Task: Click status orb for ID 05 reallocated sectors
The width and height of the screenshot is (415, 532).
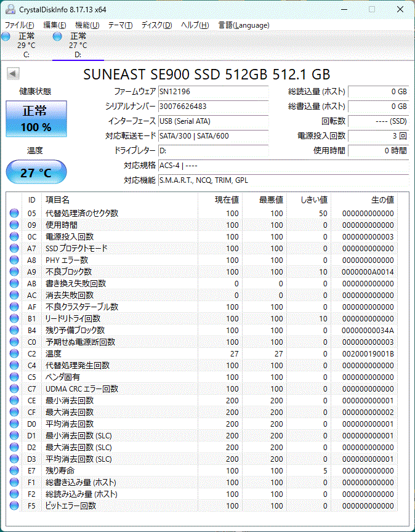Action: 14,213
